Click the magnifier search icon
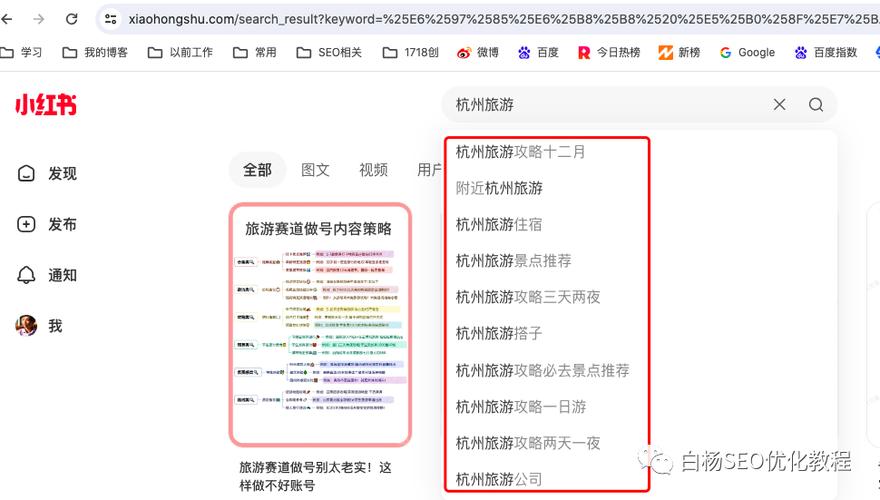 [x=816, y=104]
